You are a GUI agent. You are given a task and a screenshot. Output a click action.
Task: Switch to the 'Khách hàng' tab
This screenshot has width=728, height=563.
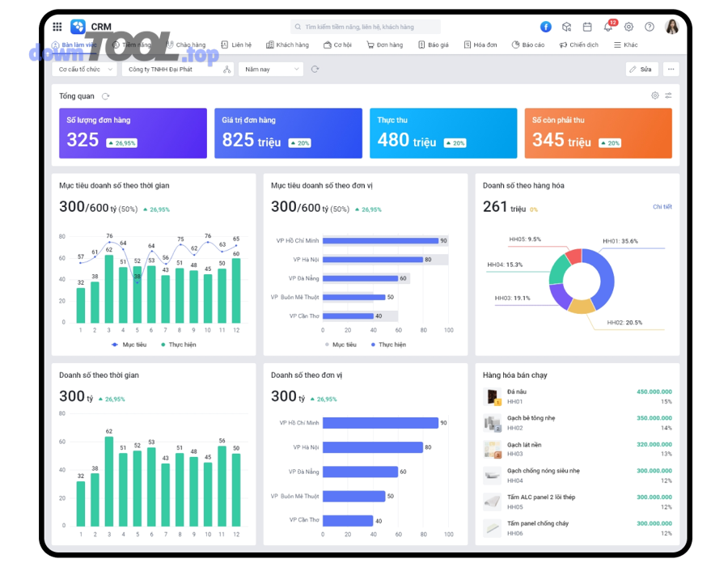tap(287, 44)
